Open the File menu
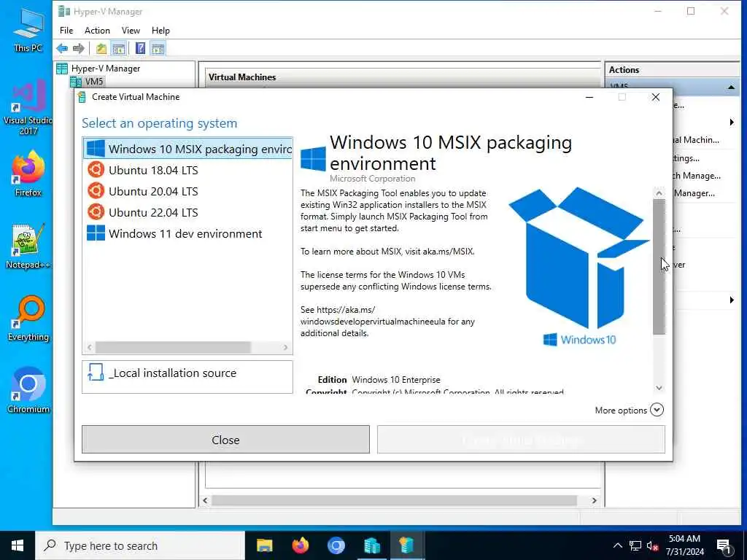This screenshot has width=747, height=560. coord(66,31)
